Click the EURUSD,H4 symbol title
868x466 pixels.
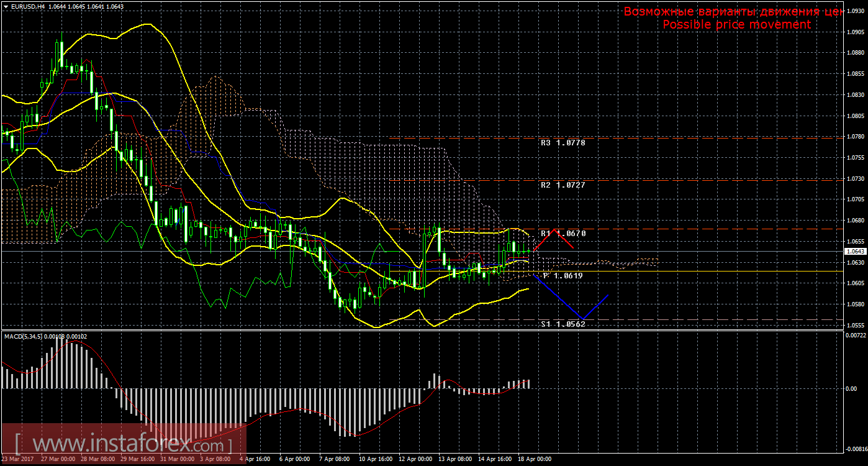pyautogui.click(x=29, y=6)
